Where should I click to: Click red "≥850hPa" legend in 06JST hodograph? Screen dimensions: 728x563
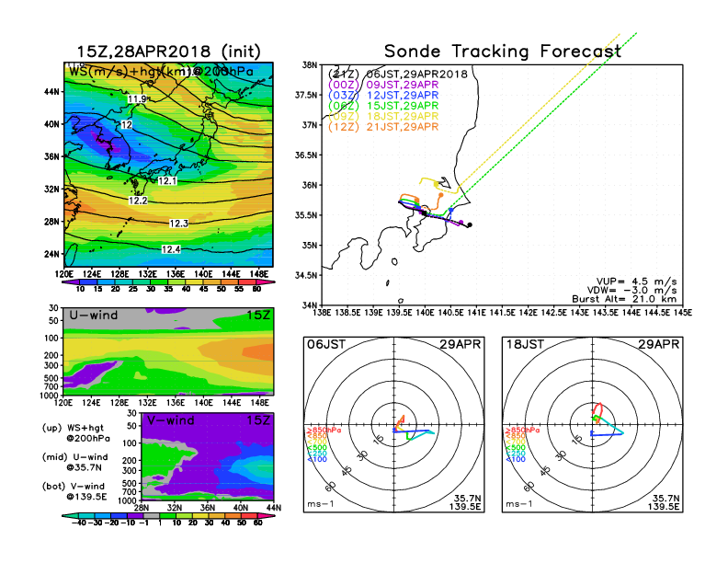click(x=324, y=431)
